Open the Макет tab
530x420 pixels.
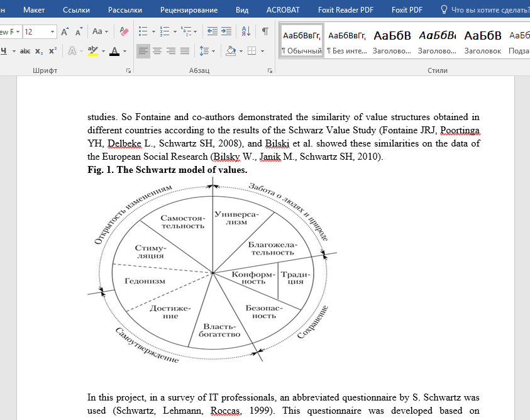click(34, 10)
